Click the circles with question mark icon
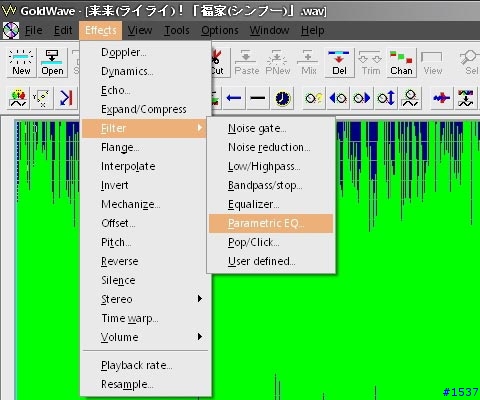480x400 pixels. tap(314, 98)
